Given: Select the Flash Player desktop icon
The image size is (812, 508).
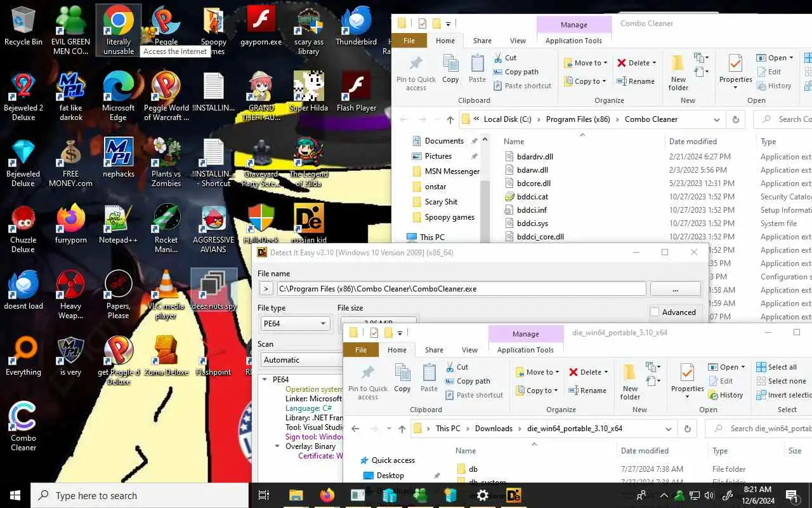Looking at the screenshot, I should [x=357, y=92].
